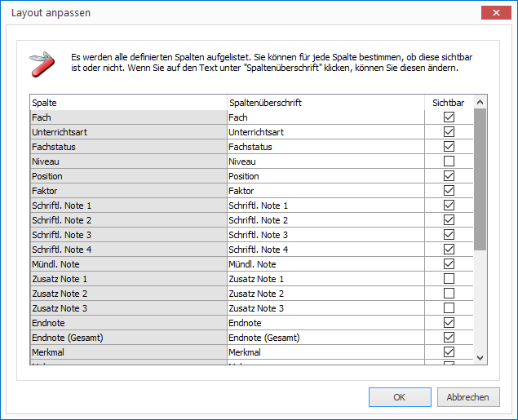Click the vertical scrollbar thumb
The image size is (518, 420).
point(480,179)
